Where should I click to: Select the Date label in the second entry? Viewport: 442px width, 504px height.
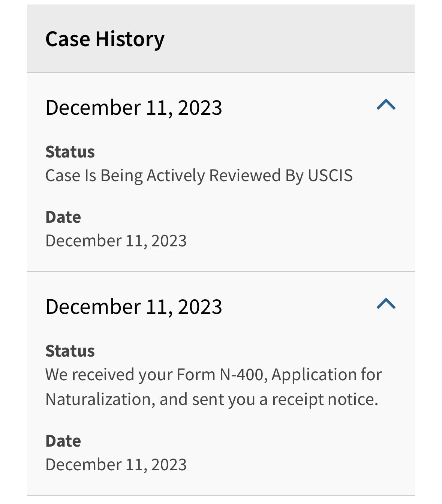(63, 441)
